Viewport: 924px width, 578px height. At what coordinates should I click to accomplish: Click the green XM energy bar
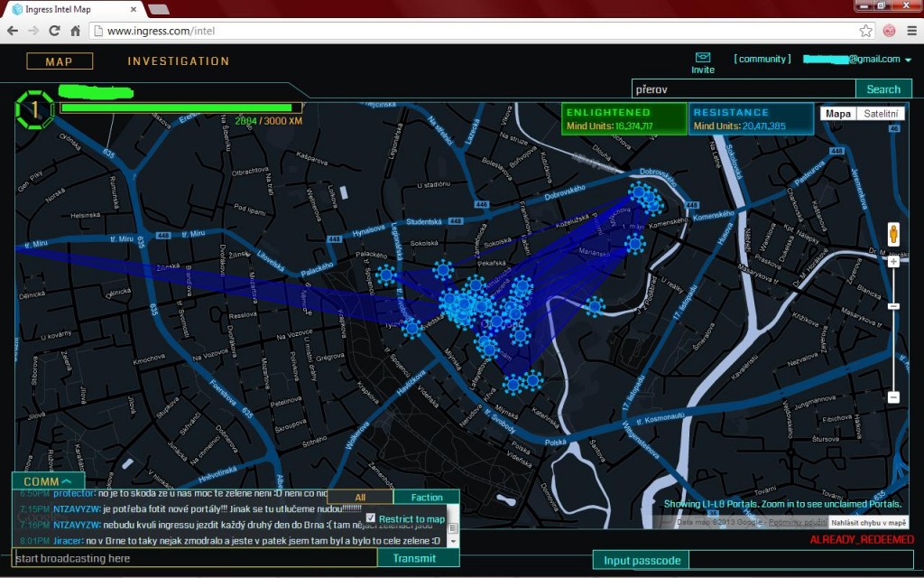[x=180, y=108]
